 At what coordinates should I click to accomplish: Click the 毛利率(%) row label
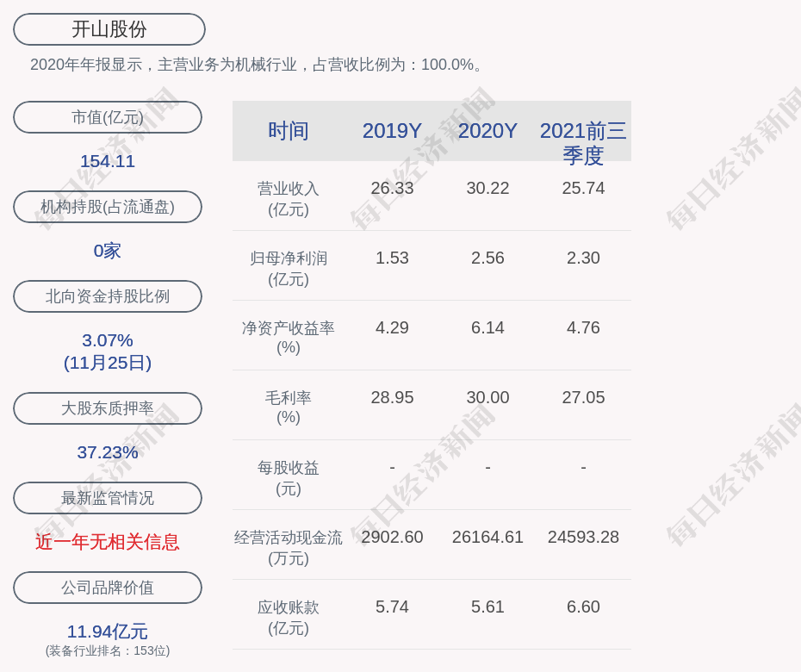289,408
